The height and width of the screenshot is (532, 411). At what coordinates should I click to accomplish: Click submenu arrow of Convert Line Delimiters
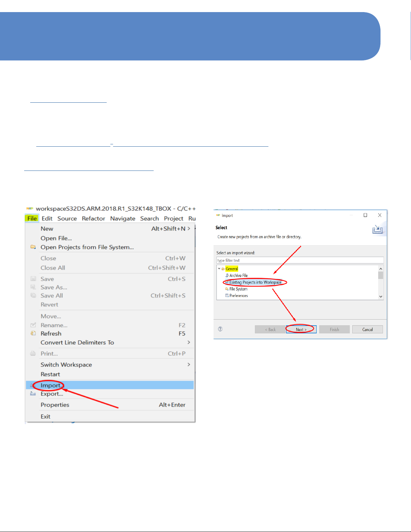click(189, 342)
